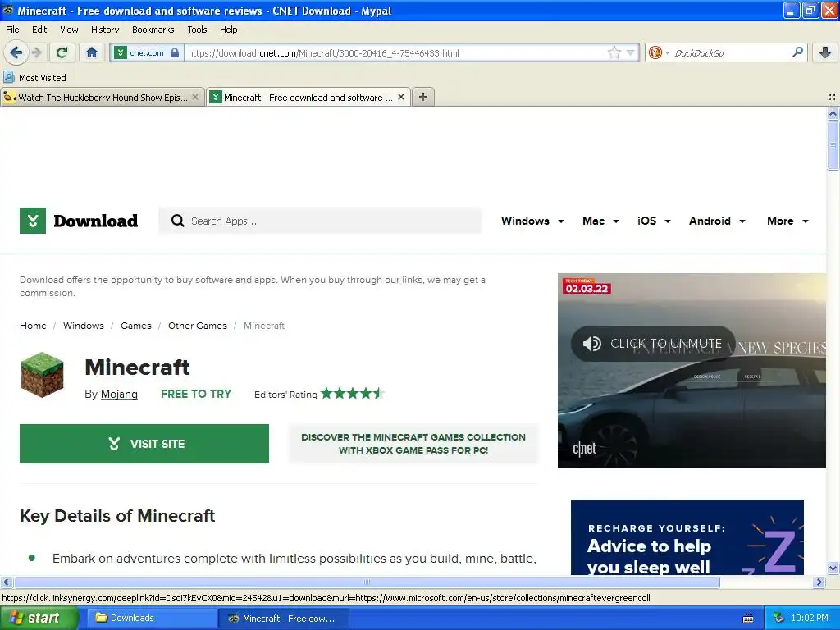Open the Downloads arrow toolbar icon
Viewport: 840px width, 630px height.
coord(825,52)
